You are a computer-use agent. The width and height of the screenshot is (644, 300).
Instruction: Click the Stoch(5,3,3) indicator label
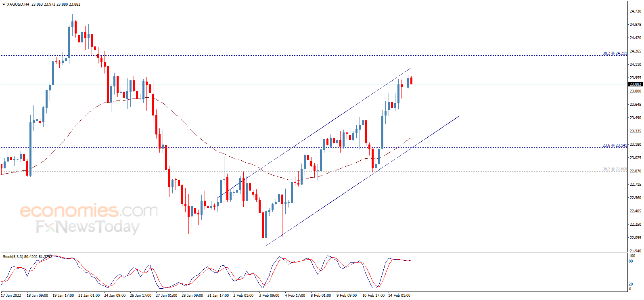click(13, 256)
